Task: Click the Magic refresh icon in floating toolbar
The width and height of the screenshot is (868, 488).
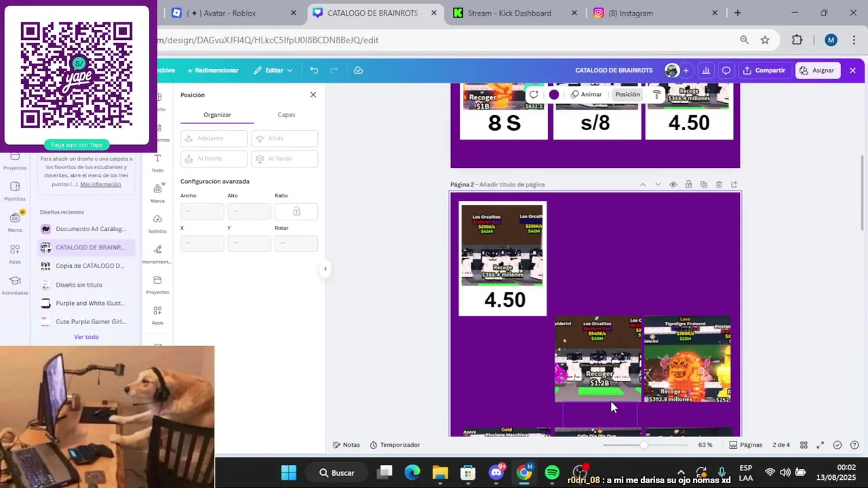Action: pos(534,95)
